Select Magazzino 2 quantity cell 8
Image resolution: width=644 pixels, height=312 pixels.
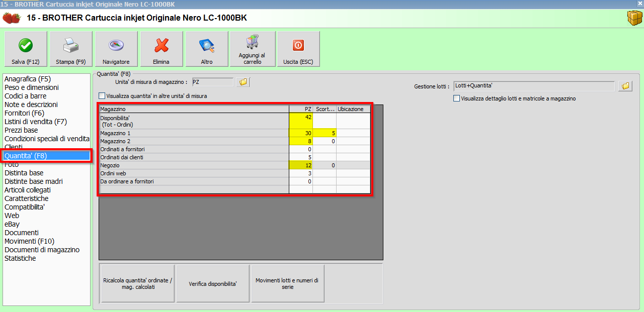301,141
